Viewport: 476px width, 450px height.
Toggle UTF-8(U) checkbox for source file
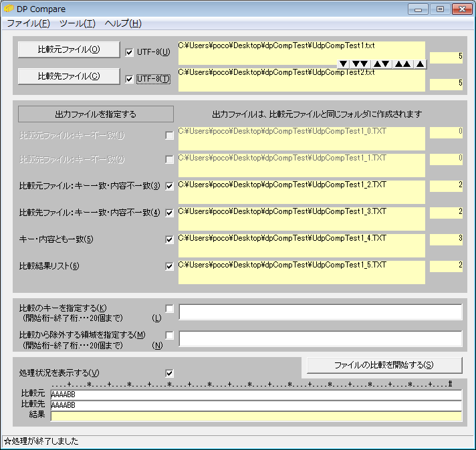coord(130,52)
